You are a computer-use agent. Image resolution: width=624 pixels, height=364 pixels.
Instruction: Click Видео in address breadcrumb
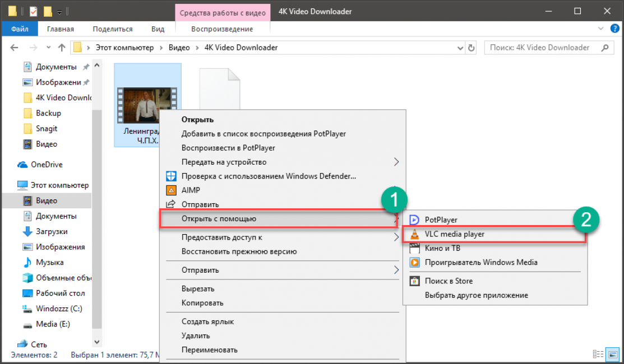pyautogui.click(x=179, y=48)
